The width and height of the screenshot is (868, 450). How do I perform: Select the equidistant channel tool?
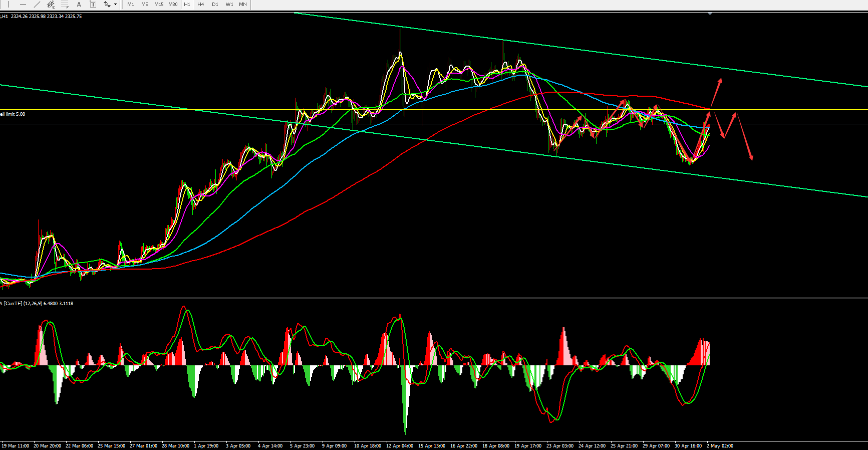[51, 5]
